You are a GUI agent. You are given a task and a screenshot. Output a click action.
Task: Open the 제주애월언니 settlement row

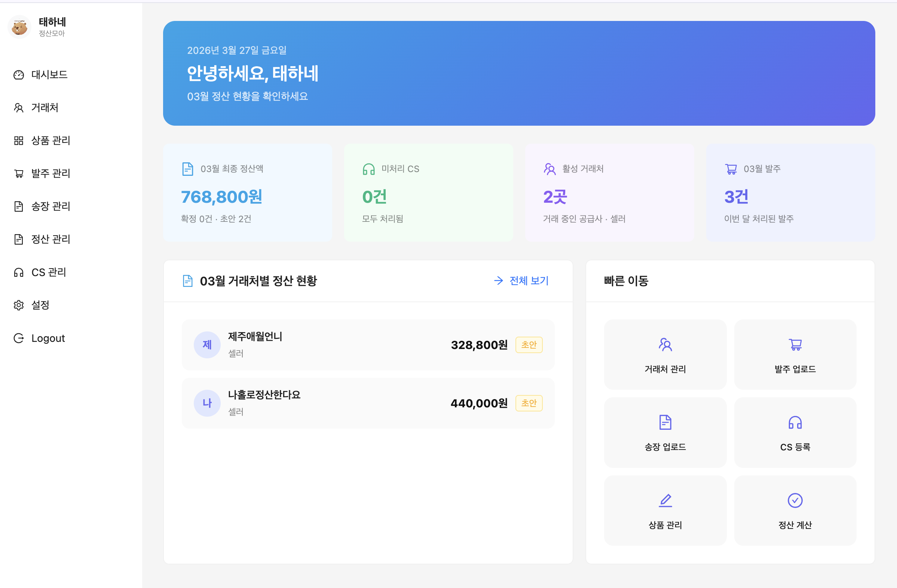(x=368, y=344)
